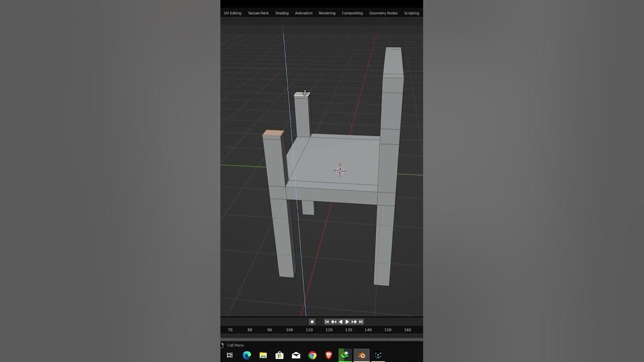Jump to the timeline end frame

pos(361,322)
